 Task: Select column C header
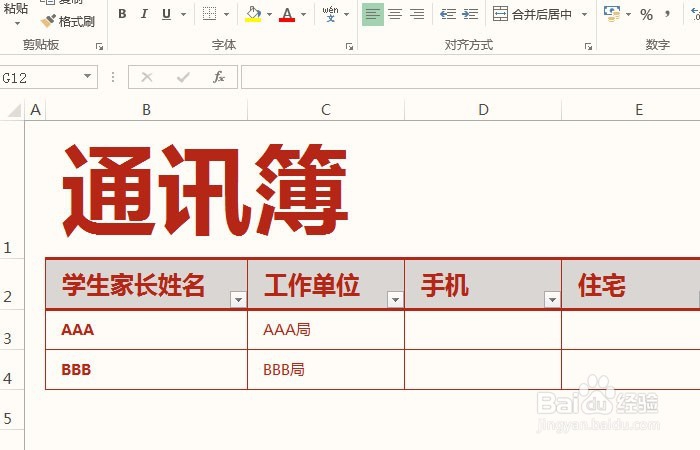(326, 110)
